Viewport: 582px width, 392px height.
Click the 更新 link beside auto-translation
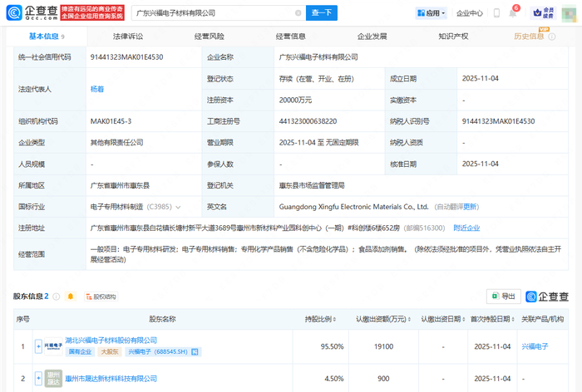coord(471,206)
